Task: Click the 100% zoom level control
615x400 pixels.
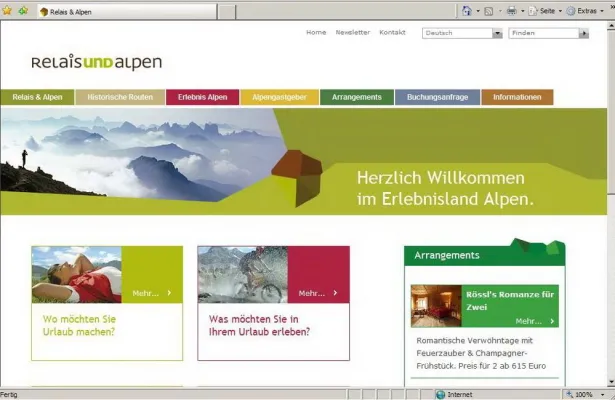Action: 580,395
